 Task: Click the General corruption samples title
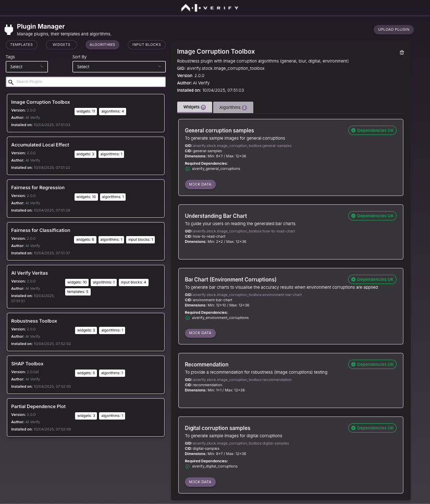pyautogui.click(x=219, y=130)
